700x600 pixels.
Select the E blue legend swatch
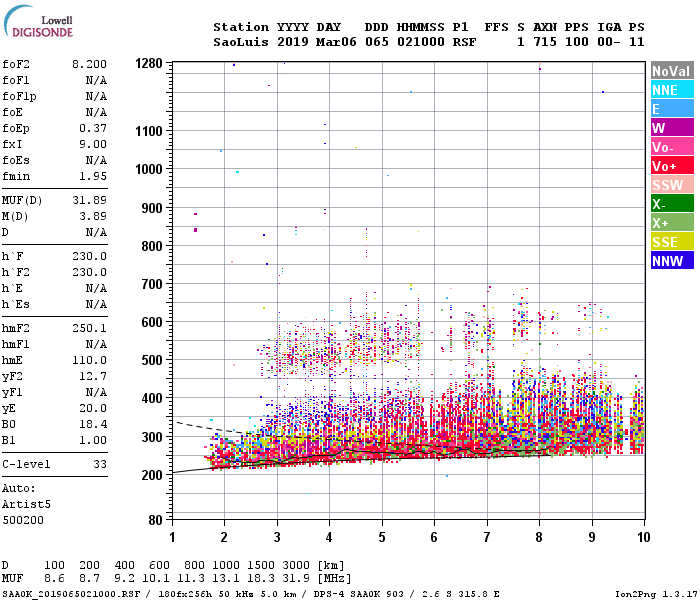coord(672,109)
